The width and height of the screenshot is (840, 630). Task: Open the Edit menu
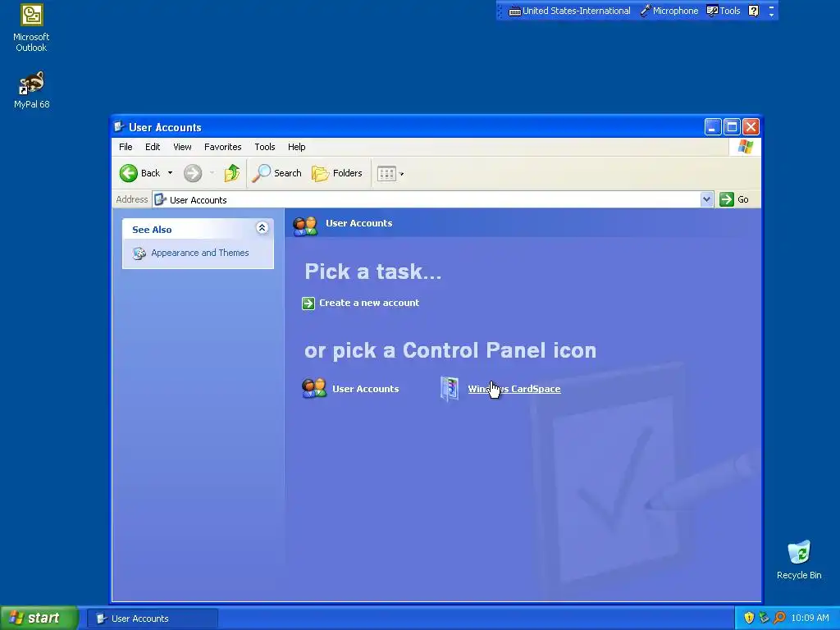pyautogui.click(x=153, y=147)
